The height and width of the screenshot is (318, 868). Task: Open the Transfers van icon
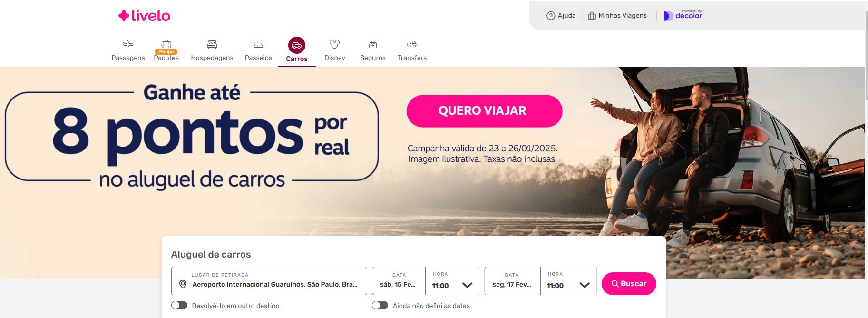click(412, 44)
